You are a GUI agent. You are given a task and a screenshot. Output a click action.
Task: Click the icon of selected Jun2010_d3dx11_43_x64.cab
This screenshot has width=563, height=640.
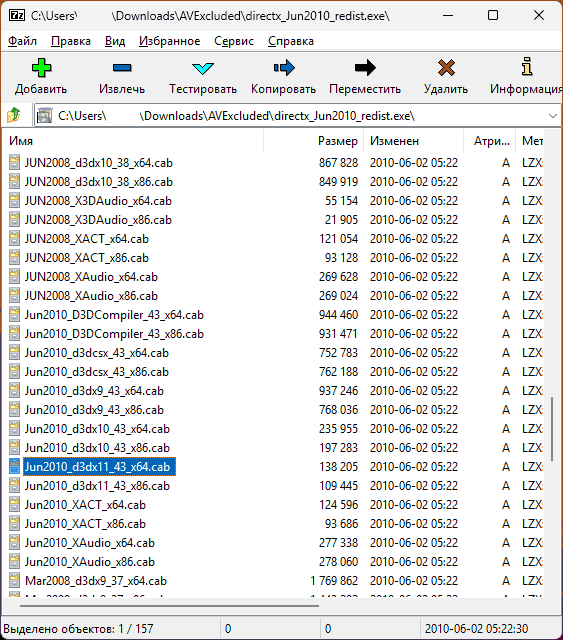coord(14,467)
